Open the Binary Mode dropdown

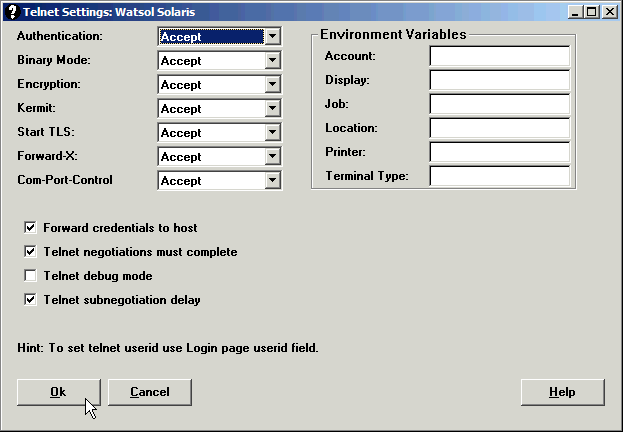point(273,60)
